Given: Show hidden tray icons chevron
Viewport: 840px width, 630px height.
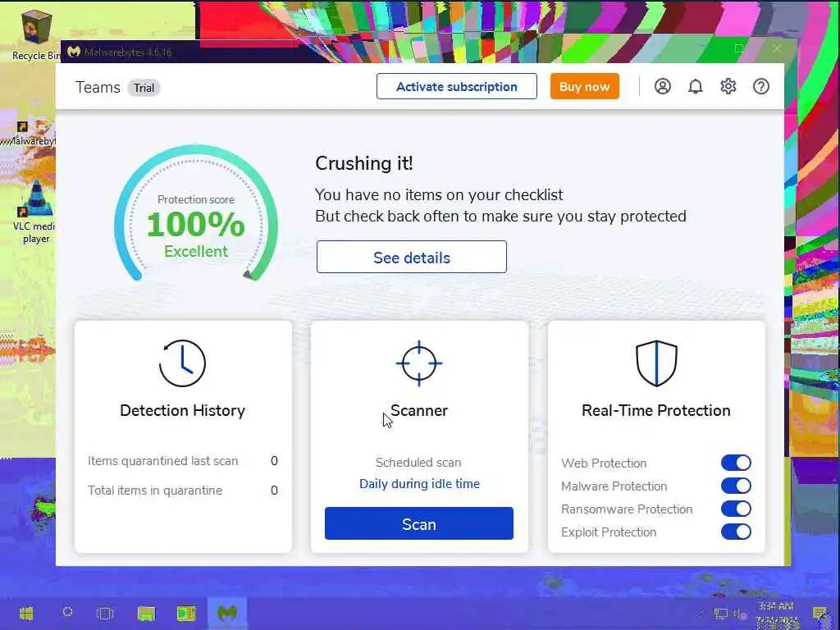Looking at the screenshot, I should click(701, 614).
